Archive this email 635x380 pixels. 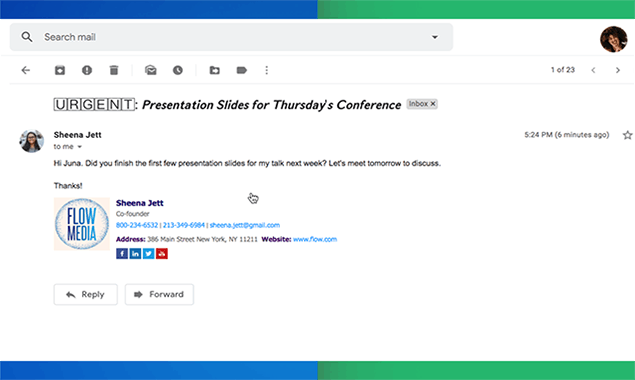pos(60,70)
